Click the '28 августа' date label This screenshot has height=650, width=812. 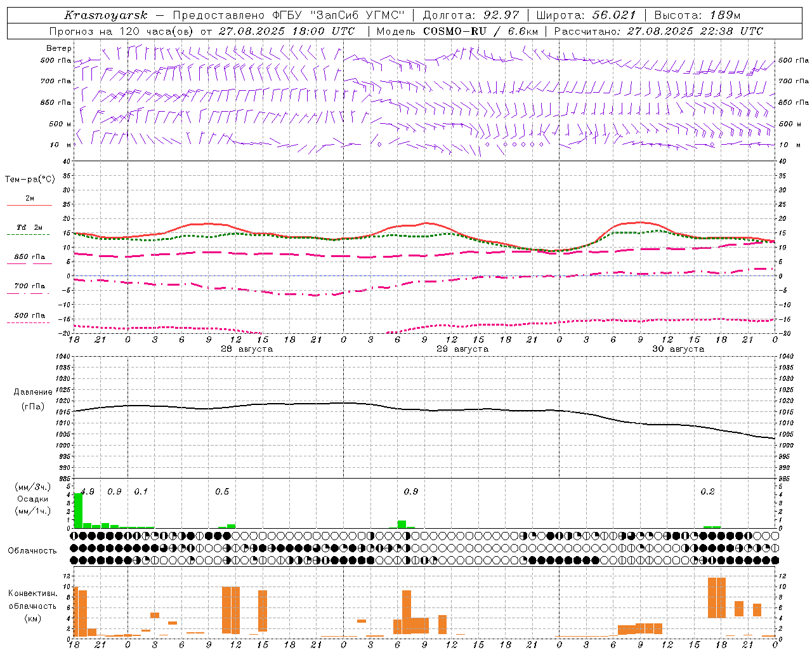247,349
